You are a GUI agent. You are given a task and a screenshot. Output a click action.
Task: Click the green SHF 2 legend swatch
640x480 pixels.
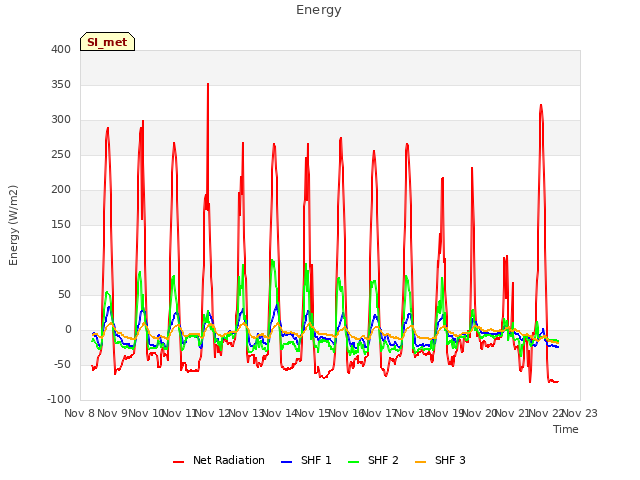click(354, 462)
